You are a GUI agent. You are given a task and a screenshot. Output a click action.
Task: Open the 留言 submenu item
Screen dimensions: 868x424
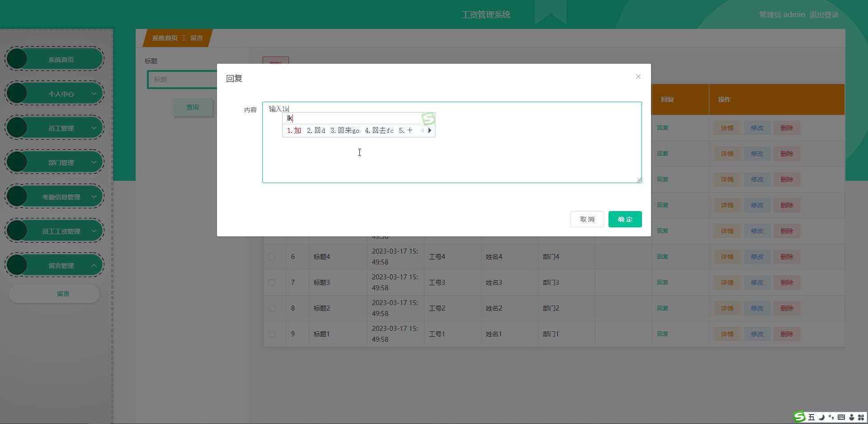pyautogui.click(x=54, y=294)
